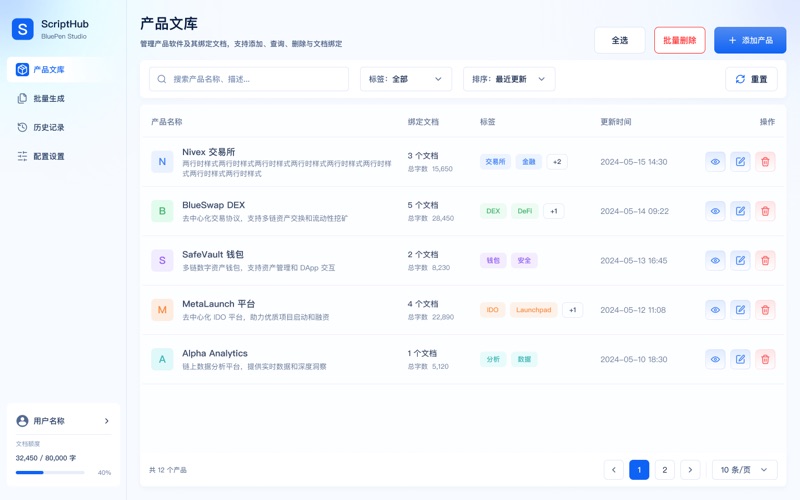This screenshot has height=500, width=800.
Task: Click the 安全 tag chip
Action: (x=524, y=261)
